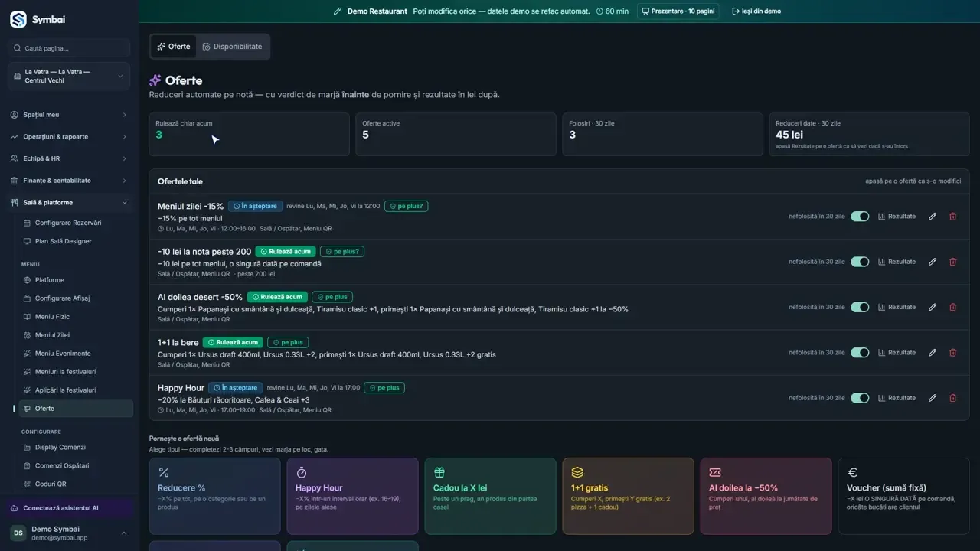980x551 pixels.
Task: Edit the Happy Hour offer in the list
Action: click(x=933, y=398)
